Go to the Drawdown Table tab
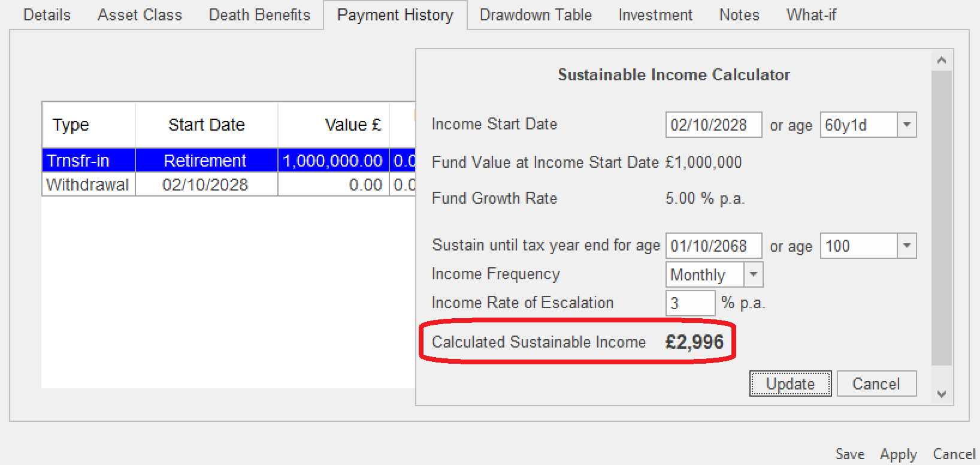 [x=536, y=15]
